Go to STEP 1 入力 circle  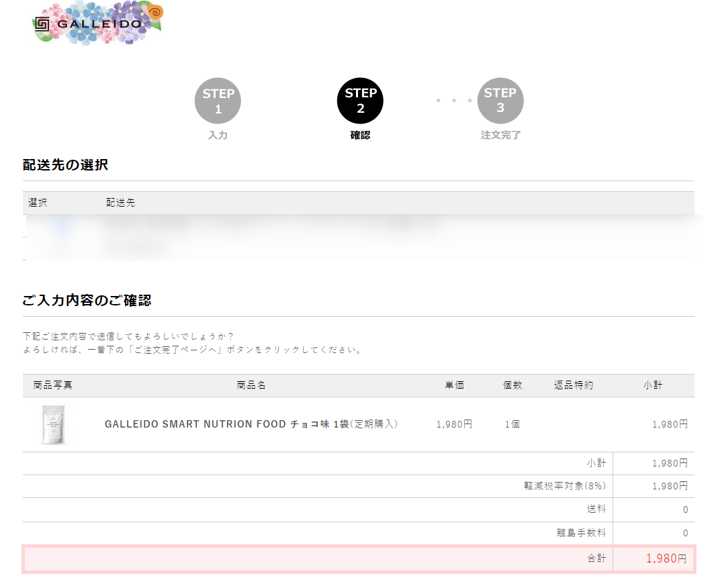(x=218, y=101)
